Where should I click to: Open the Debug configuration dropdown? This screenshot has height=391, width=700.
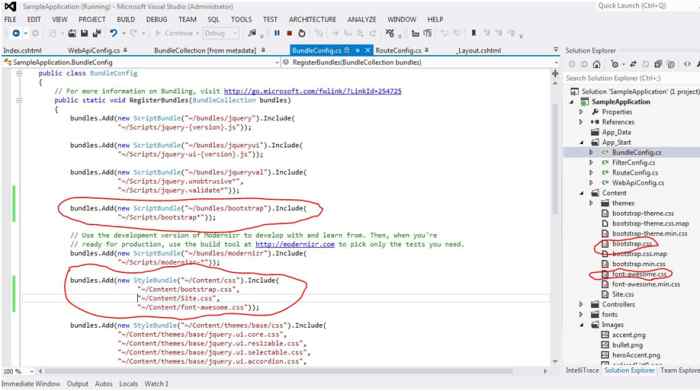221,33
